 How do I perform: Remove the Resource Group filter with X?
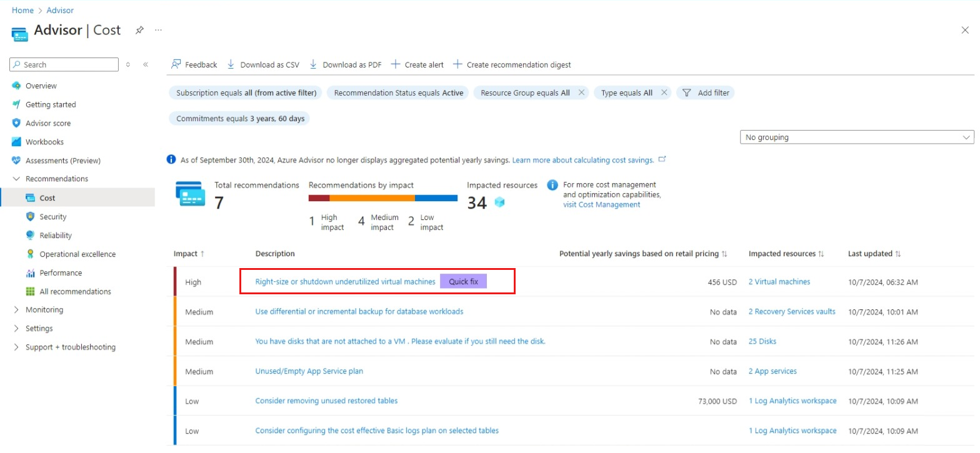tap(581, 92)
